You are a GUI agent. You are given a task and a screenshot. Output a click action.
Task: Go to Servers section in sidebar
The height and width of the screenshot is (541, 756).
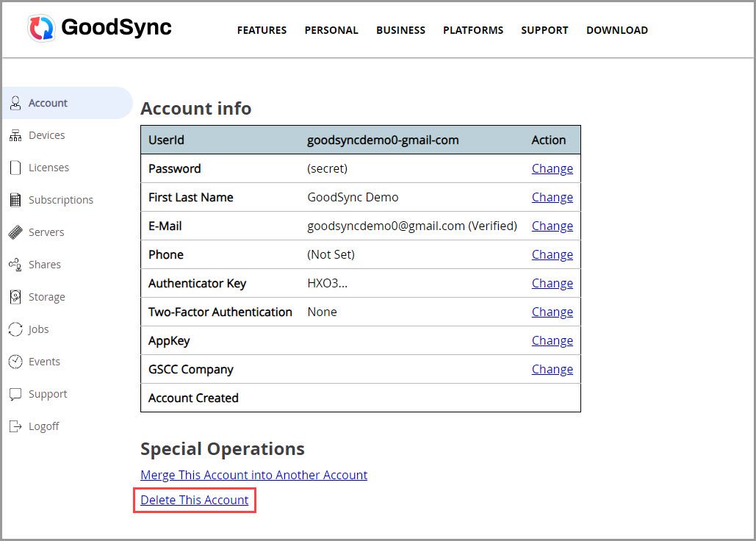pos(46,232)
